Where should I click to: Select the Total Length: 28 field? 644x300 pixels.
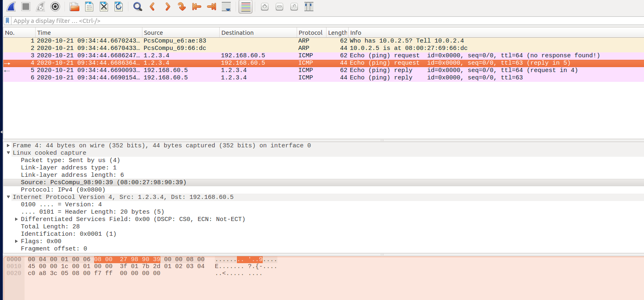tap(50, 227)
